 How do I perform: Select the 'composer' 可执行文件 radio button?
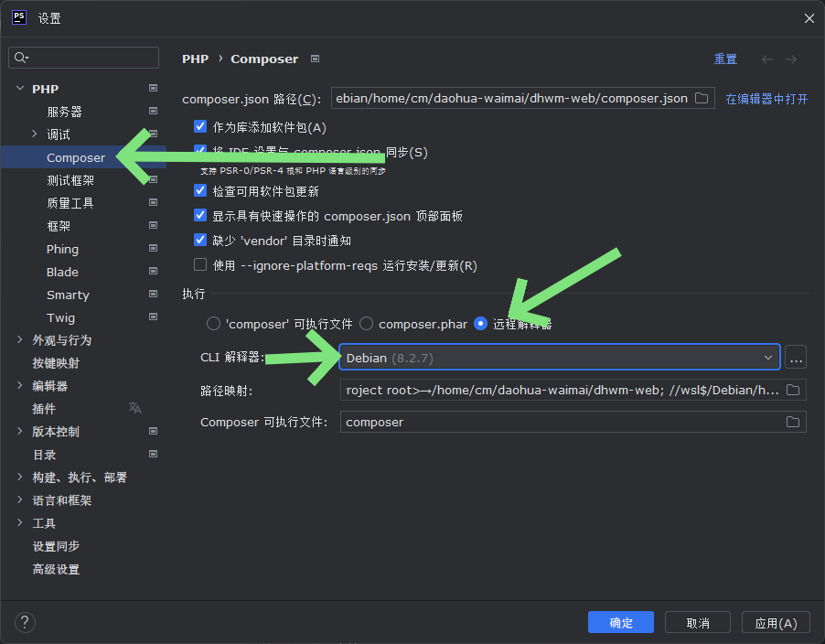[213, 324]
